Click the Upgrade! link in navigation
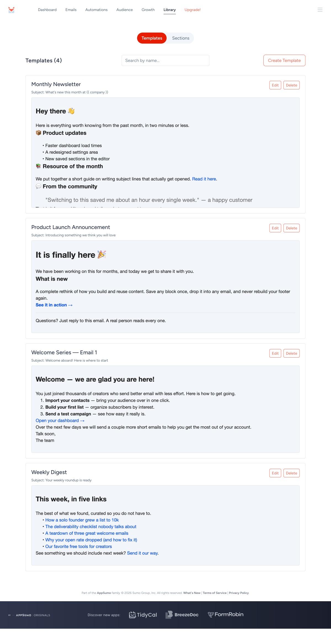 193,10
